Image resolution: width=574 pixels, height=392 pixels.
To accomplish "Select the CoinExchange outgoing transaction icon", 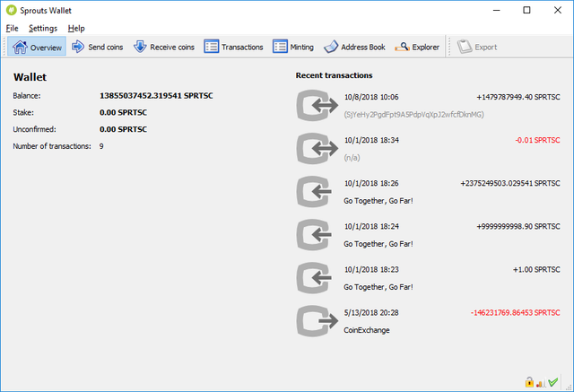I will (x=317, y=321).
